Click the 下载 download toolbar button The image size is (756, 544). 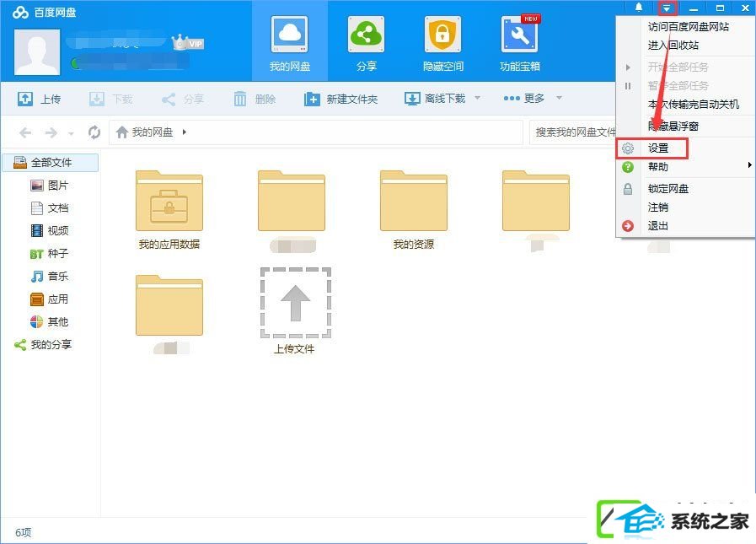coord(111,99)
